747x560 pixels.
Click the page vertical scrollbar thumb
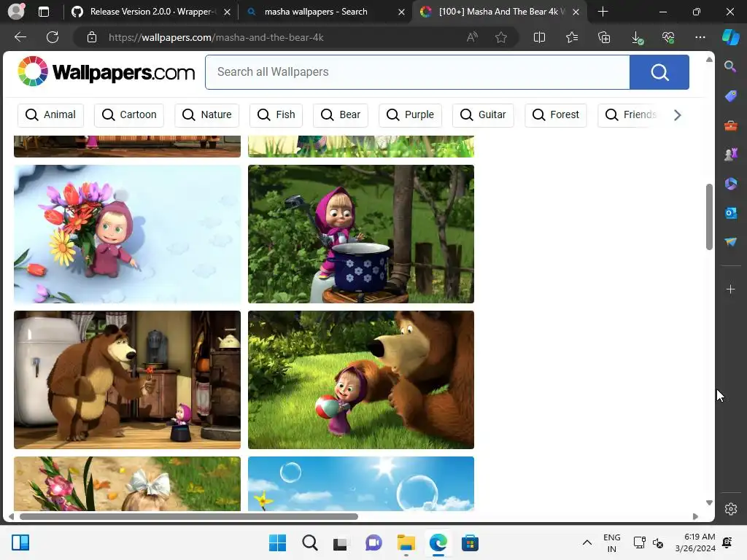(709, 216)
